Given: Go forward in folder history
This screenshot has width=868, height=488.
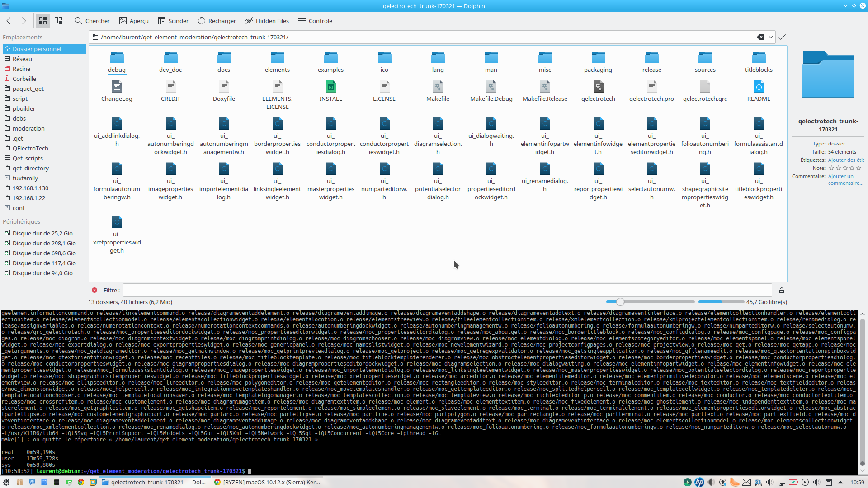Looking at the screenshot, I should [x=24, y=21].
